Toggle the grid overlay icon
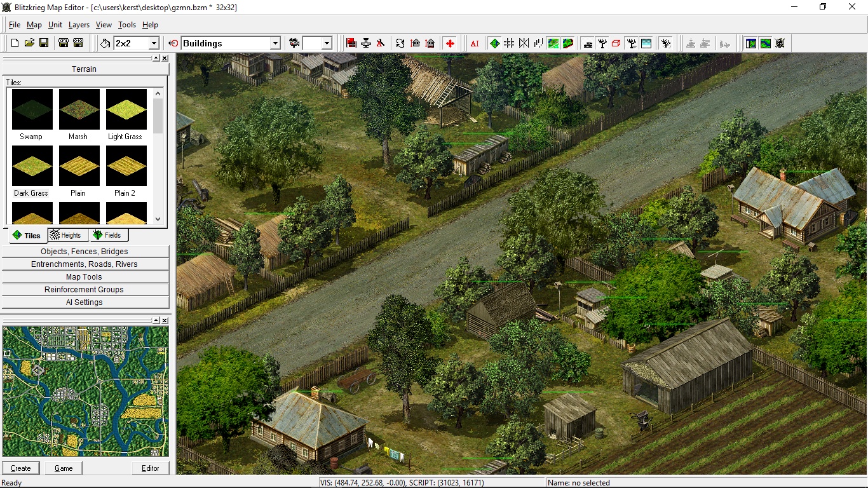This screenshot has width=868, height=488. click(509, 43)
